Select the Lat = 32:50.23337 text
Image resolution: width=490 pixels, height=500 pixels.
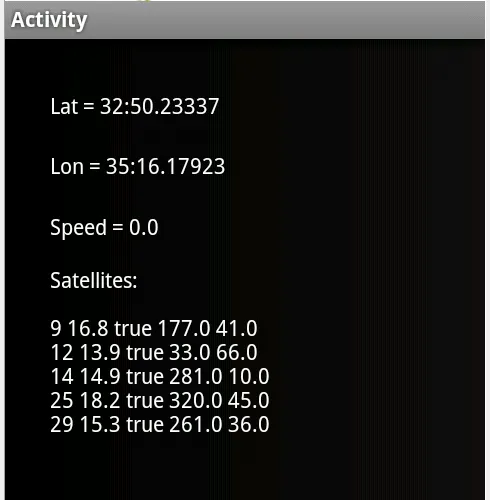(135, 107)
